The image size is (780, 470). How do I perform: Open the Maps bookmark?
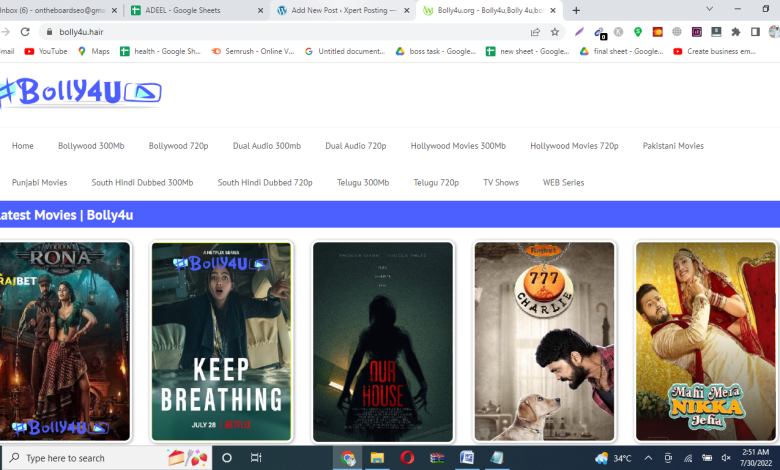coord(94,51)
